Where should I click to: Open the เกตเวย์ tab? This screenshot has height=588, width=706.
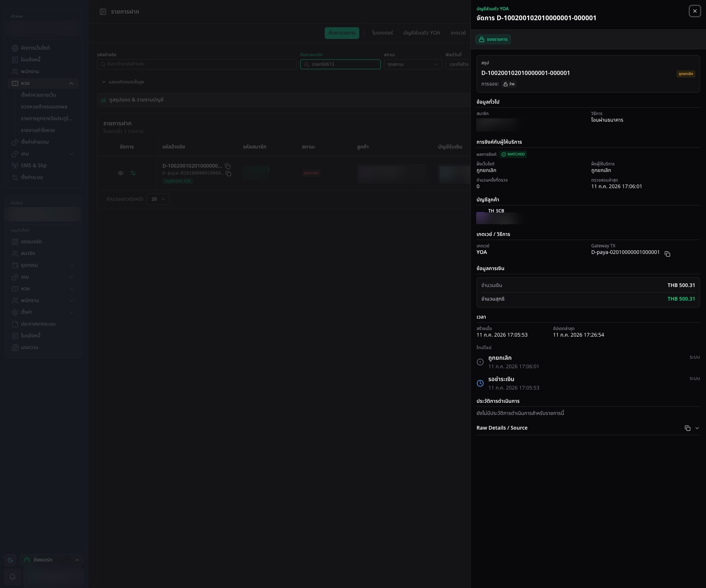pos(458,33)
